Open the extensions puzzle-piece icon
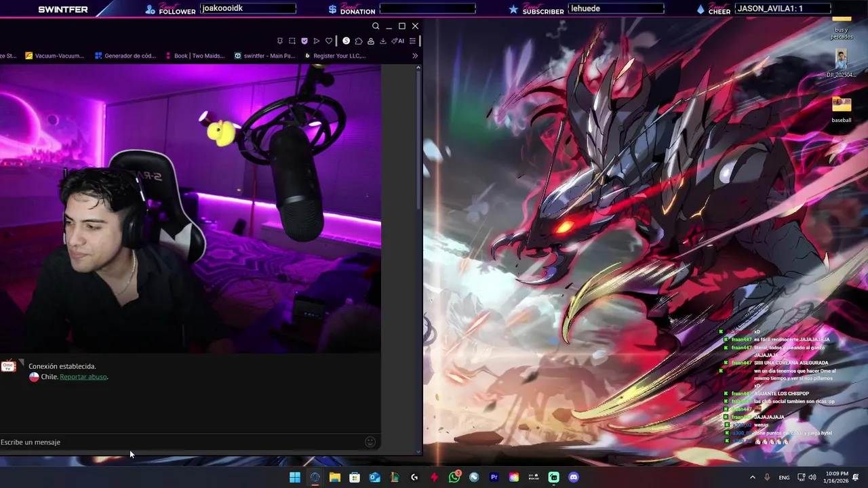868x488 pixels. click(x=359, y=41)
